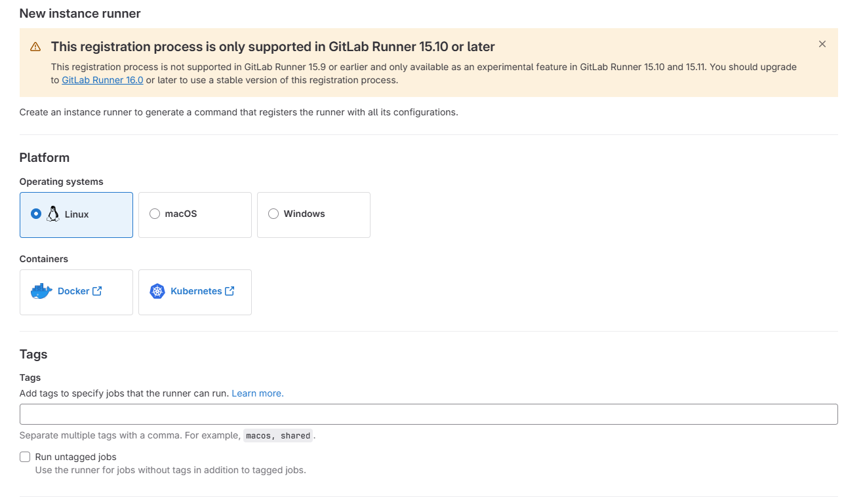Click the external link icon beside Kubernetes
This screenshot has width=844, height=504.
point(230,291)
